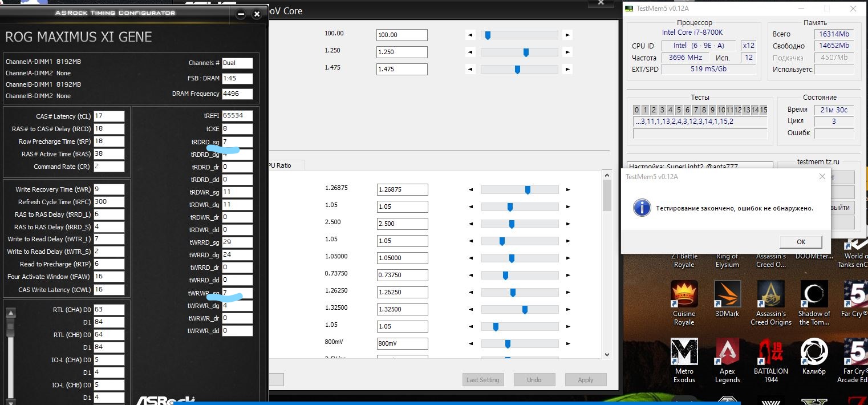Image resolution: width=868 pixels, height=405 pixels.
Task: Click the left arrow beside the 100.00 slider
Action: (x=470, y=35)
